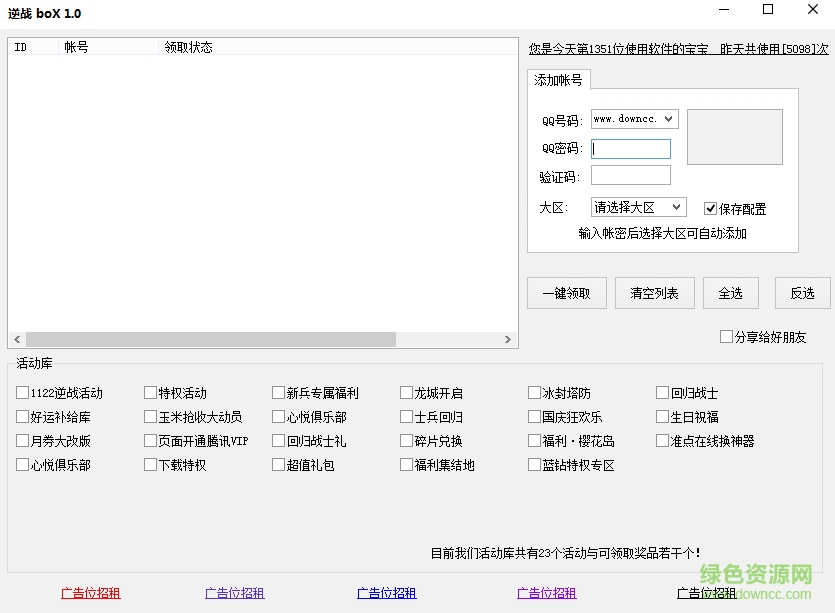
Task: Check the 生日祝福 activity
Action: [x=662, y=416]
